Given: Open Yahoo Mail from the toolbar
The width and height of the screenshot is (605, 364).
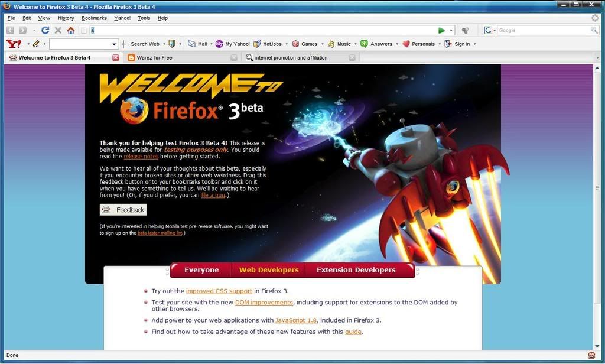Looking at the screenshot, I should pos(197,44).
